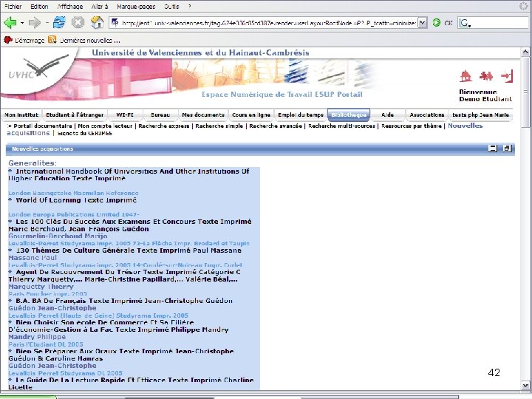Minimize the Nouvelles acquisitions channel
The height and width of the screenshot is (399, 532).
point(492,149)
